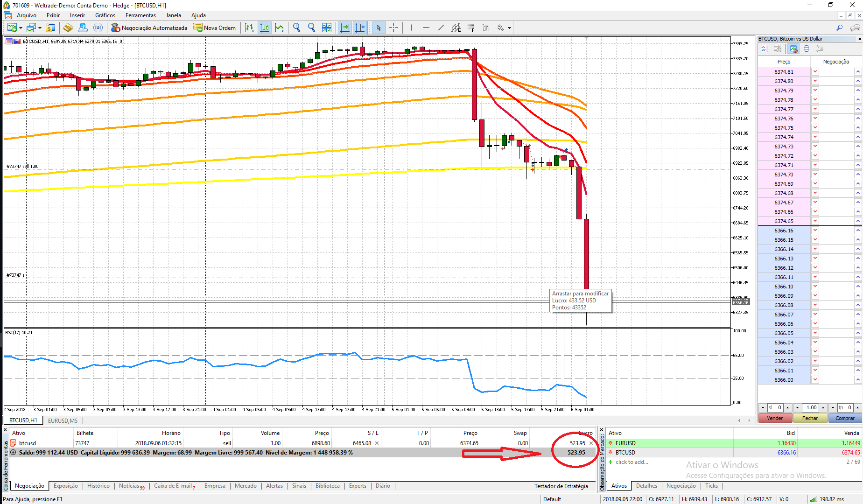Viewport: 863px width, 504px height.
Task: Open the Testador de Estratégia link
Action: click(561, 486)
